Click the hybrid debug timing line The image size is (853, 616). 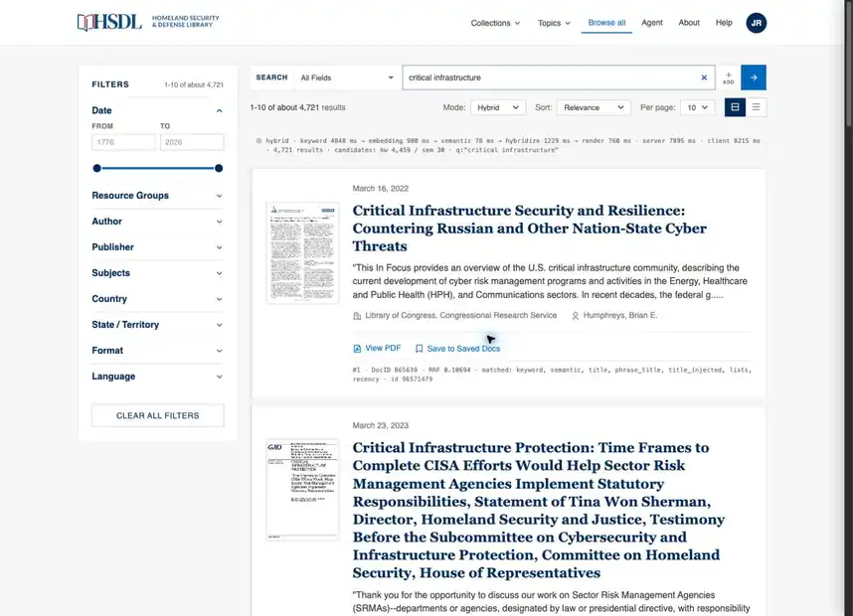pos(508,145)
